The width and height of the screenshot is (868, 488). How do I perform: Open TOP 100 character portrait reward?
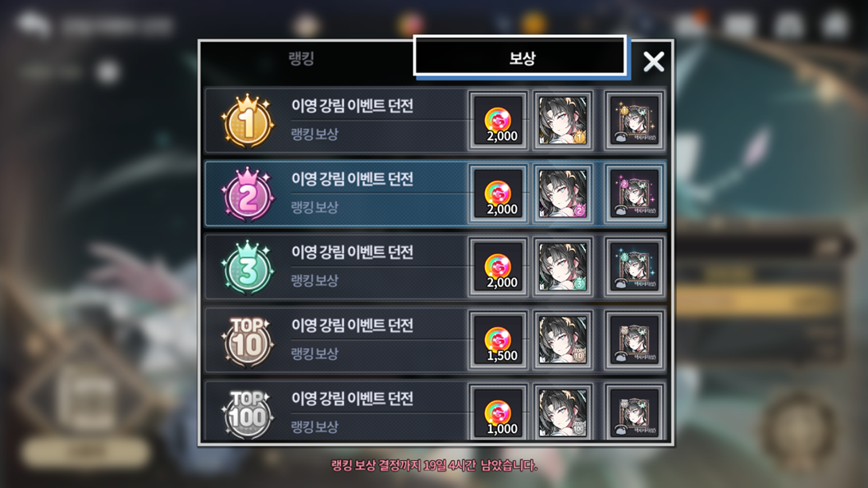pos(563,412)
